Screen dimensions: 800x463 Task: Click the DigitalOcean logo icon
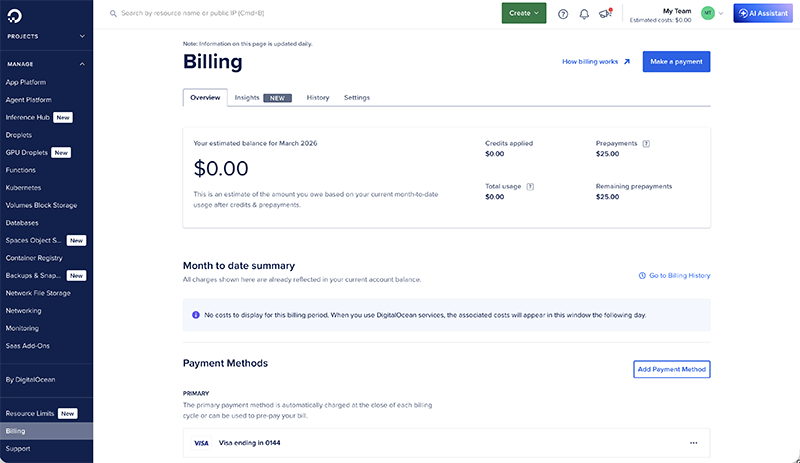click(13, 13)
